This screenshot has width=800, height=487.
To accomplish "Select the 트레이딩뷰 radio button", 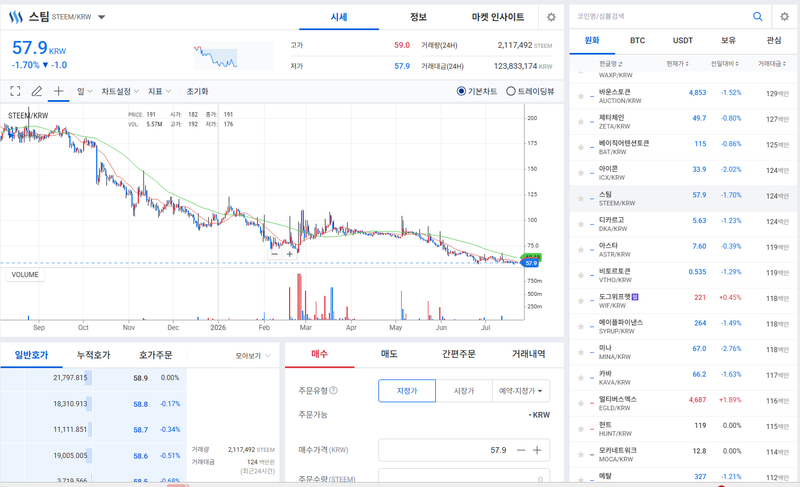I will (x=511, y=91).
